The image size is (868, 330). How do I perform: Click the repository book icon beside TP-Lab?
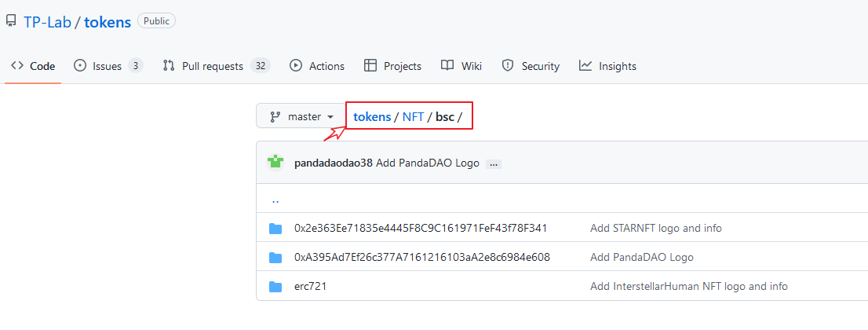click(x=10, y=22)
